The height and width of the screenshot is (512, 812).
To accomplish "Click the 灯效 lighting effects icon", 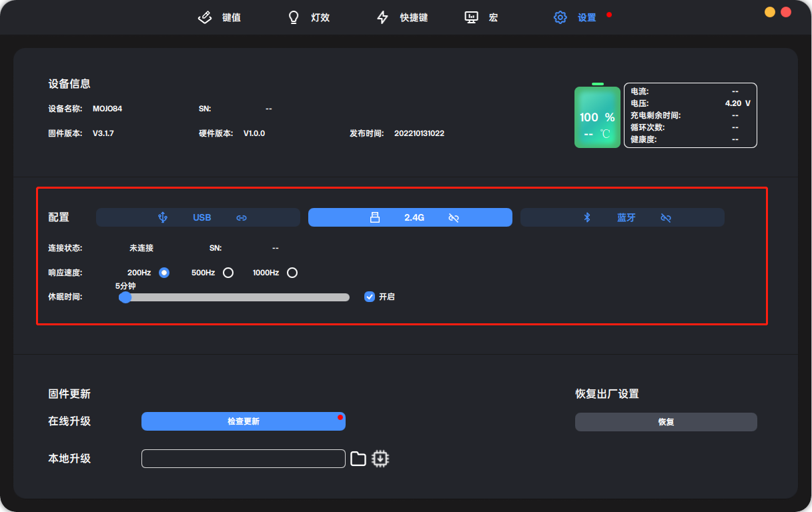I will pos(294,17).
